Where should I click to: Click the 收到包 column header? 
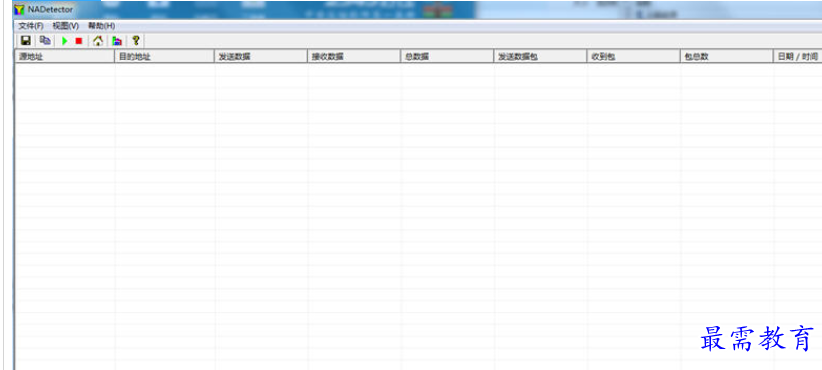(634, 57)
